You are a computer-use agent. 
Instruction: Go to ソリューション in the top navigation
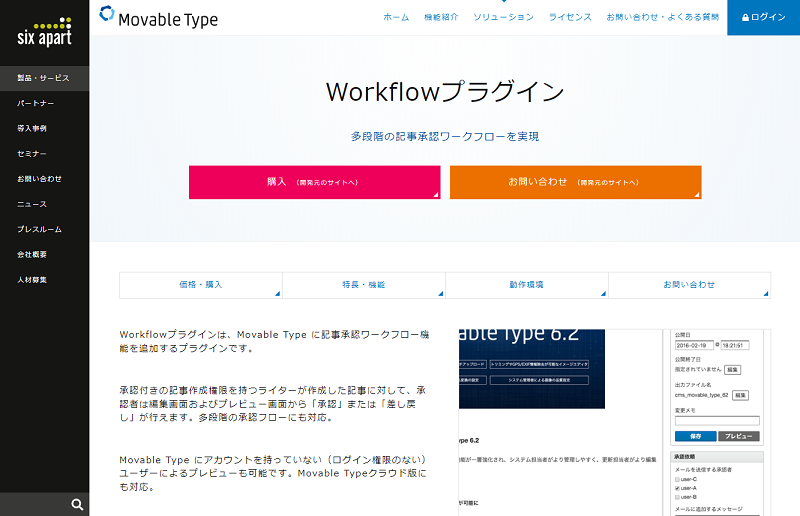tap(503, 17)
